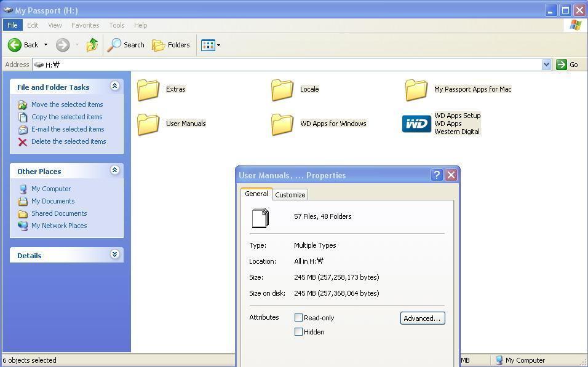
Task: Select the WD Apps Setup icon
Action: (x=416, y=124)
